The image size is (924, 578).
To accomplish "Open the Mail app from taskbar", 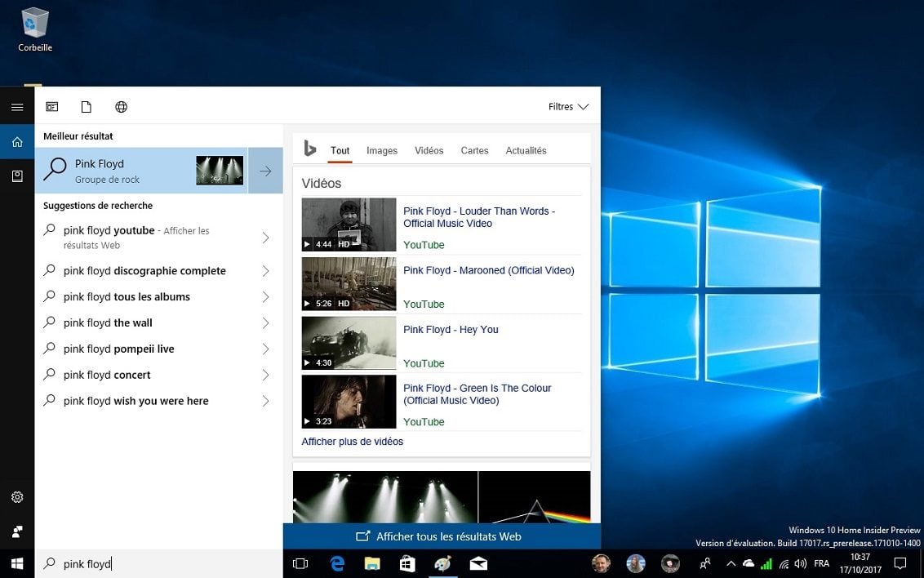I will click(478, 564).
